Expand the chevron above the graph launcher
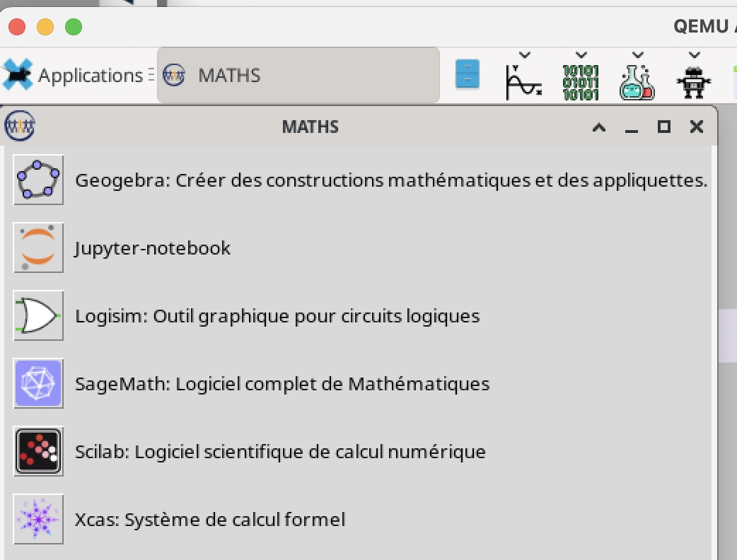The image size is (737, 560). (x=525, y=55)
